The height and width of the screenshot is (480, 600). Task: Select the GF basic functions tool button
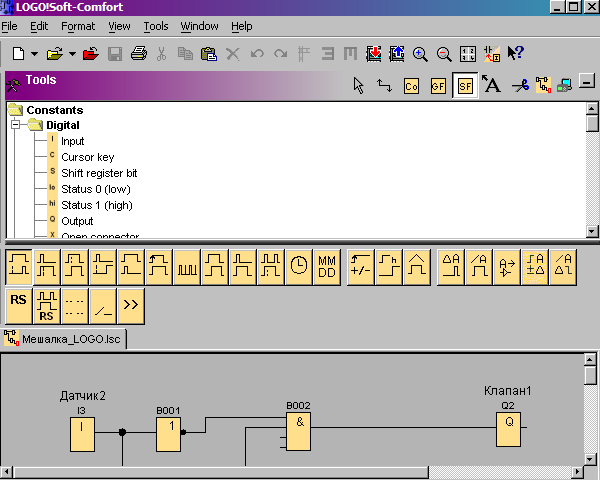pyautogui.click(x=438, y=86)
